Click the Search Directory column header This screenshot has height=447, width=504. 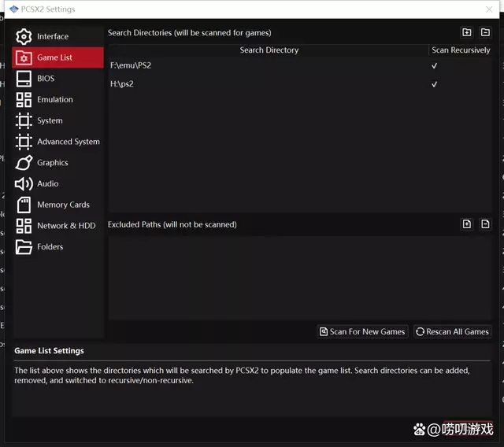click(x=269, y=50)
